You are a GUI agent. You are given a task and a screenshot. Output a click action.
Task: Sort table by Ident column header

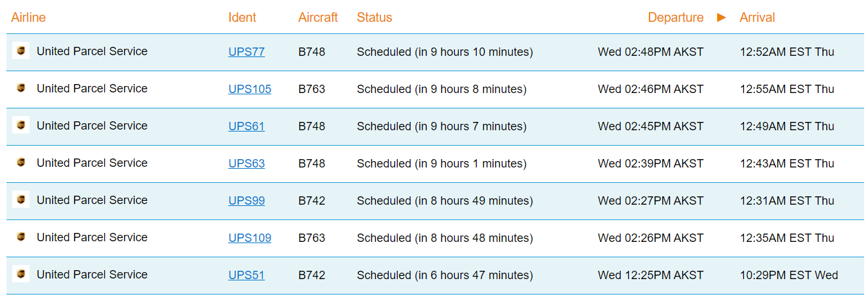242,17
